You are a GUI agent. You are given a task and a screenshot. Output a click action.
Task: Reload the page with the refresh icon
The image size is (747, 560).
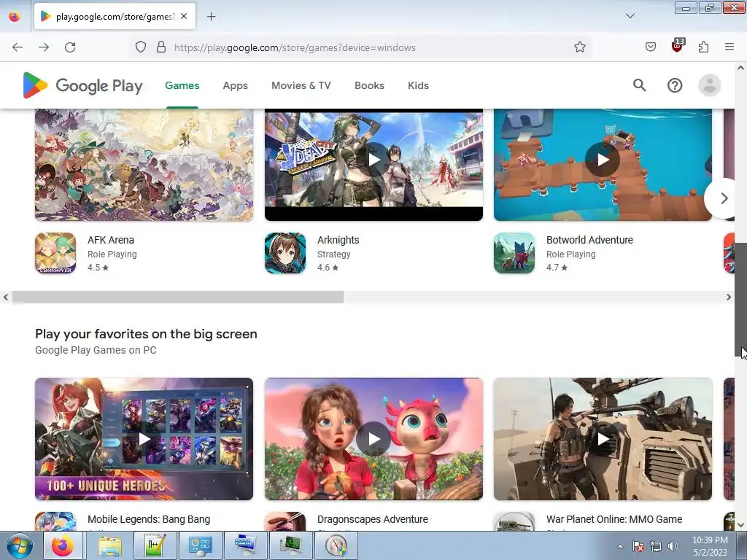(70, 47)
